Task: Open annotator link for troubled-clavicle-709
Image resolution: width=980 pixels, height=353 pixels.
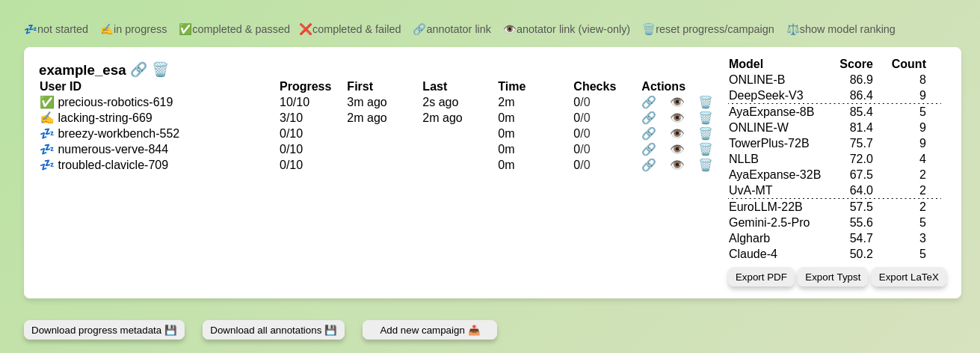Action: click(649, 165)
